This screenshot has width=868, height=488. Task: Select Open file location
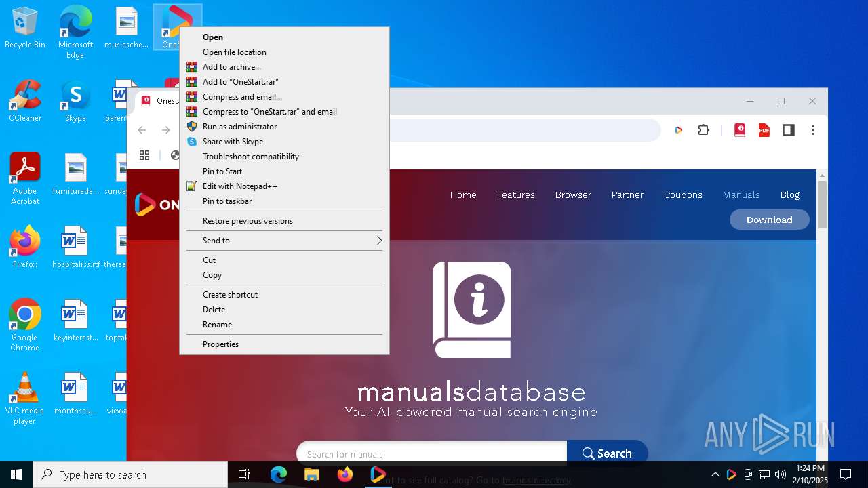284,52
